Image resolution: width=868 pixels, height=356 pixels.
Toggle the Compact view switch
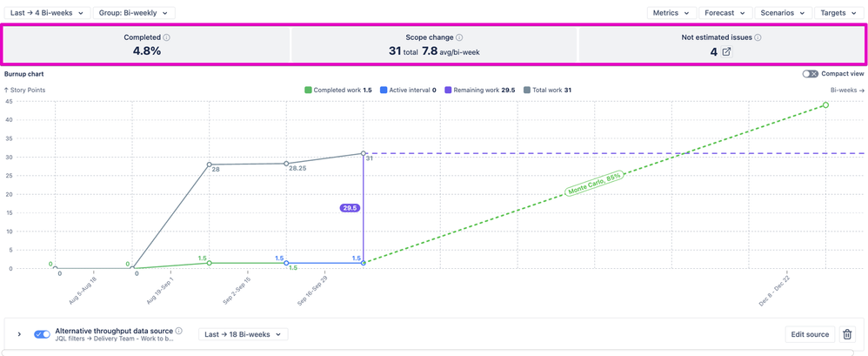pyautogui.click(x=810, y=74)
